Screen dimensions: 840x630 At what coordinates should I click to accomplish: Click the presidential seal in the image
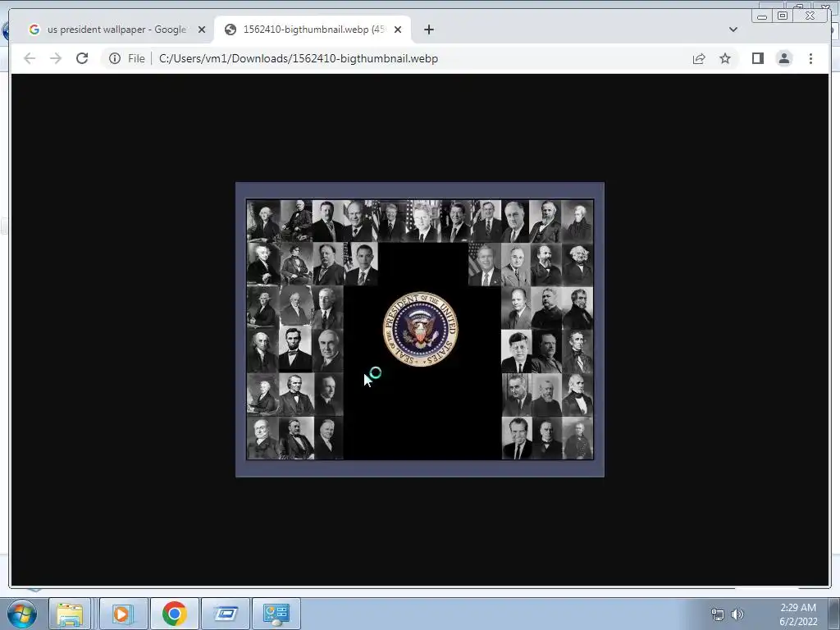coord(421,329)
